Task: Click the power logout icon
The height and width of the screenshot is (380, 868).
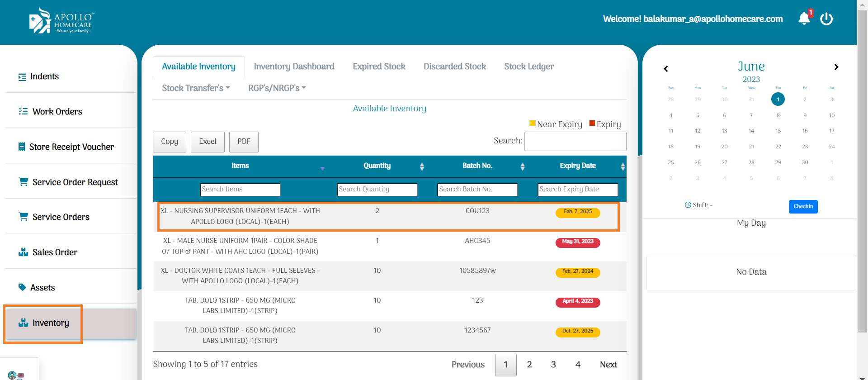Action: (x=826, y=19)
